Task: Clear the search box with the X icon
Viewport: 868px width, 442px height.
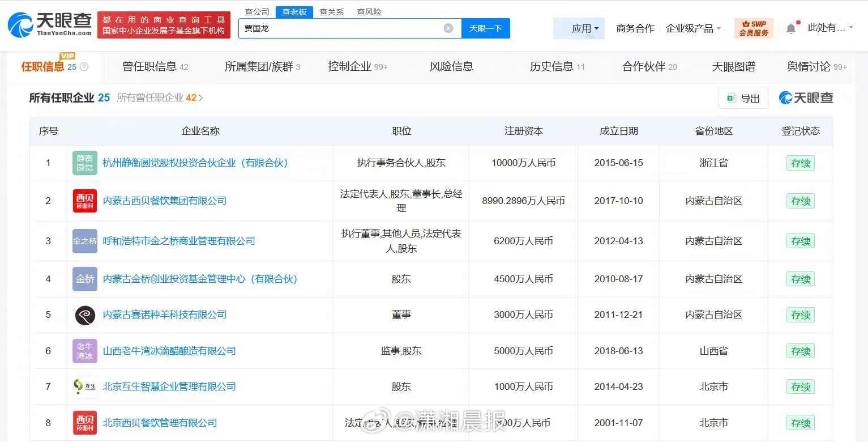Action: (x=448, y=28)
